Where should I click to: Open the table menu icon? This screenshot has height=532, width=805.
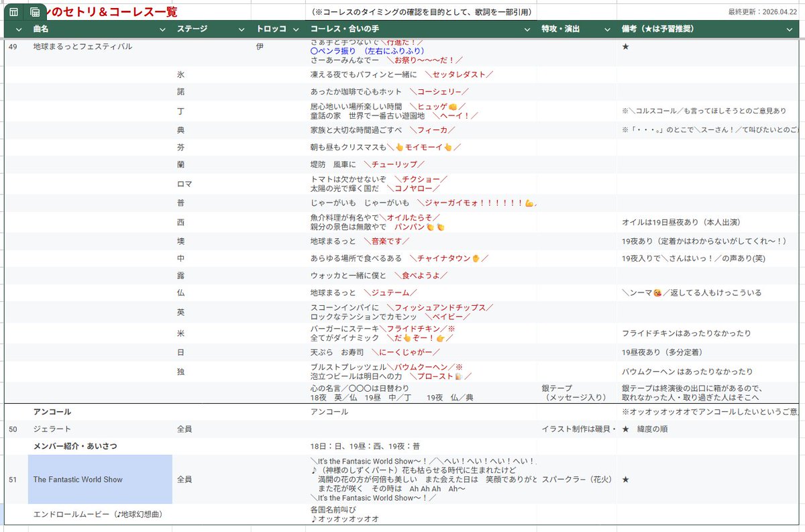click(x=13, y=11)
